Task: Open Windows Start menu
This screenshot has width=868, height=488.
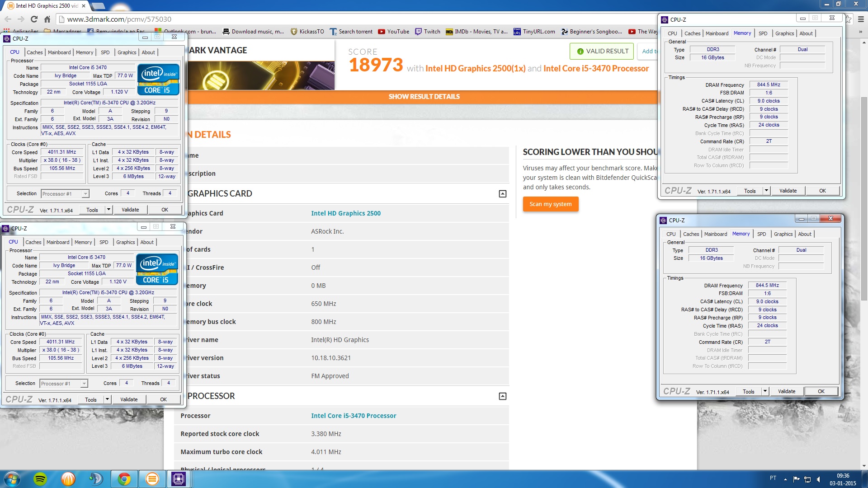Action: coord(12,479)
